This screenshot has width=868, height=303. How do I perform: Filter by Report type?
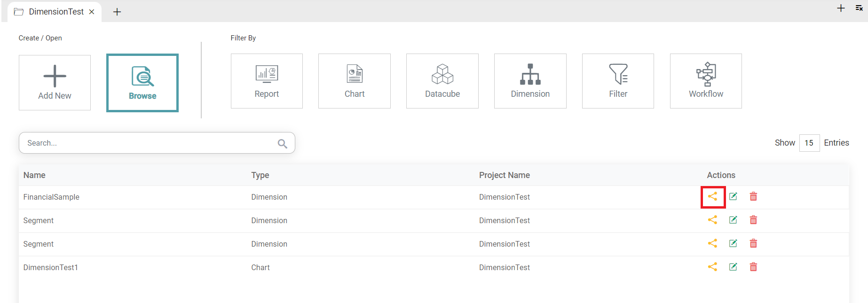tap(267, 81)
